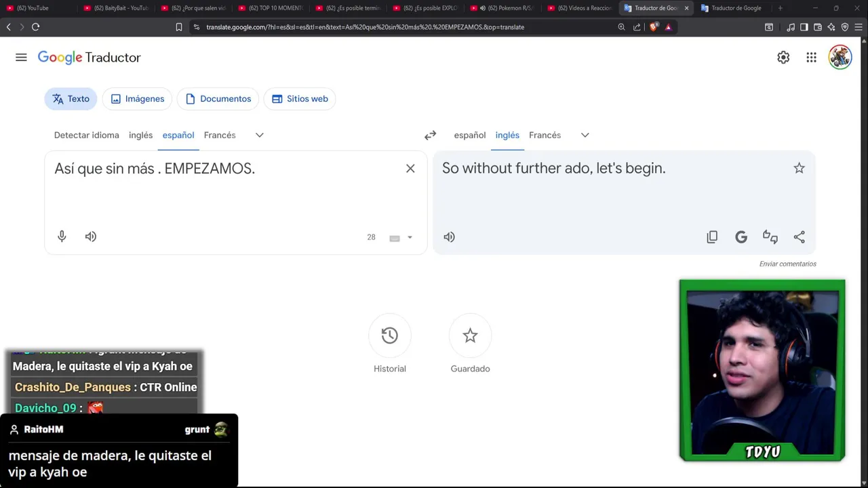Save translation with the star icon
The height and width of the screenshot is (488, 868).
pos(799,168)
